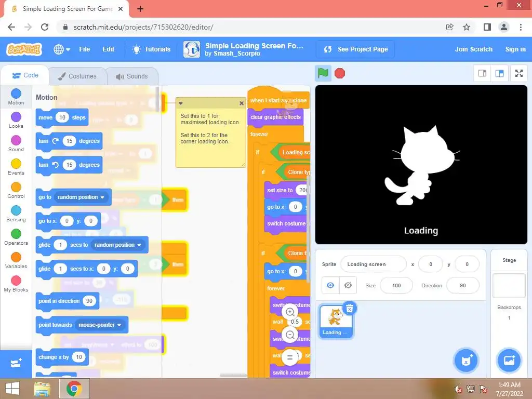Open File Explorer from the taskbar

[x=42, y=389]
